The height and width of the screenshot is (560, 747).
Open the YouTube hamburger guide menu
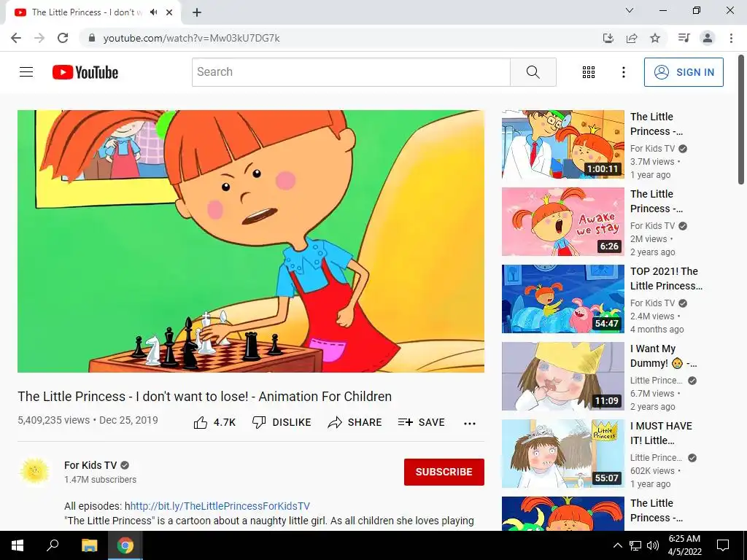coord(26,72)
